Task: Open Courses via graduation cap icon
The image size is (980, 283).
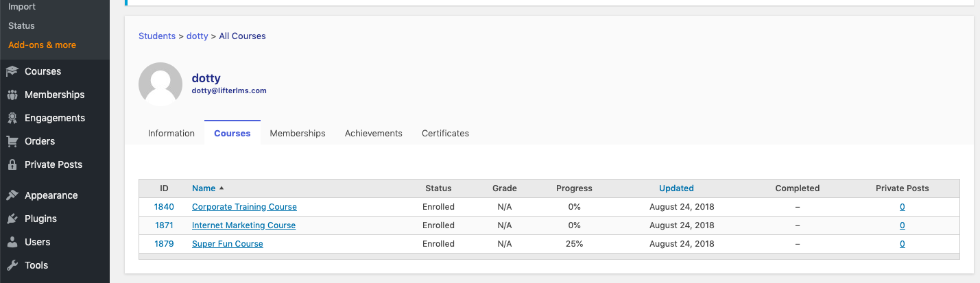Action: (x=12, y=71)
